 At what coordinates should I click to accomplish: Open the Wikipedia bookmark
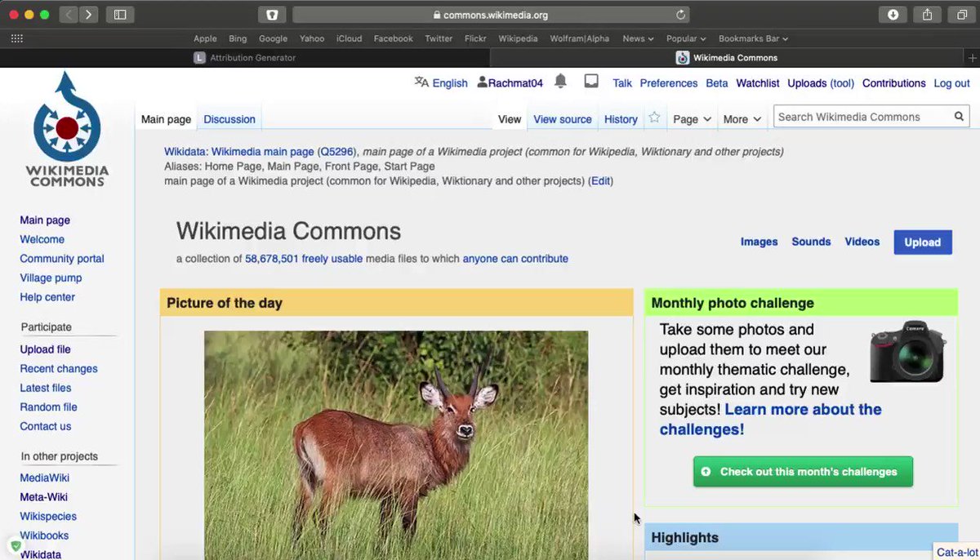(518, 38)
